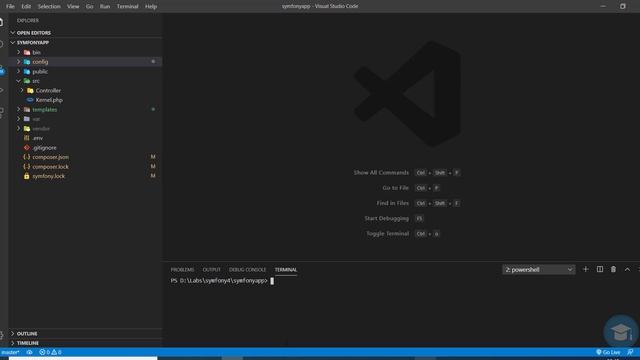Collapse the SYMFONYAPP root folder
Image resolution: width=640 pixels, height=360 pixels.
pos(13,42)
